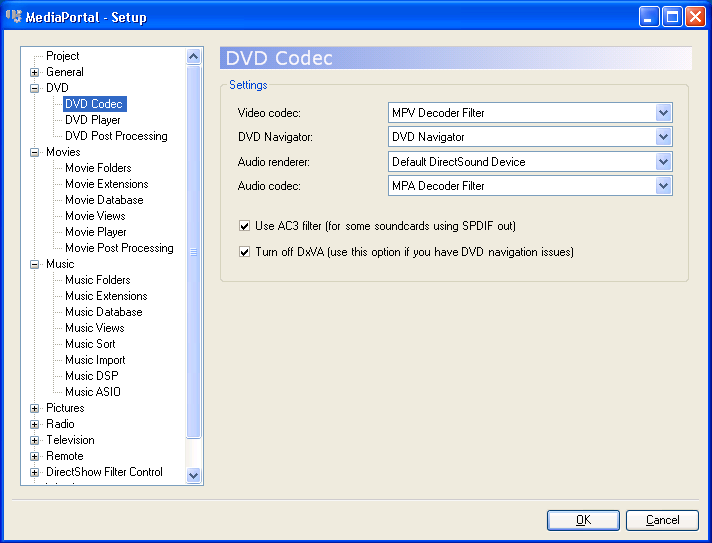Click the Default DirectSound Device value
Screen dimensions: 712x543
459,162
